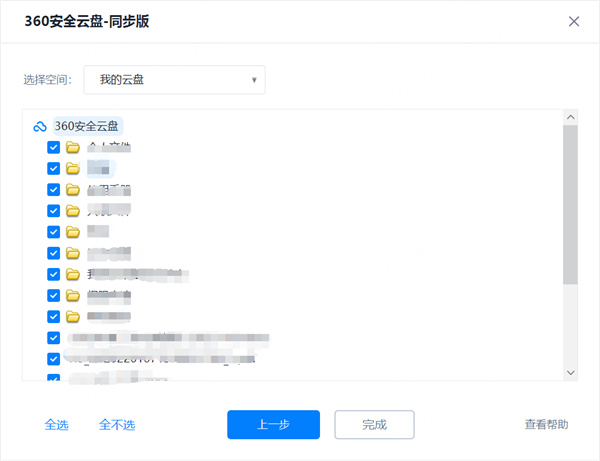
Task: Click the vertical scrollbar thumb of the folder tree
Action: pos(571,205)
